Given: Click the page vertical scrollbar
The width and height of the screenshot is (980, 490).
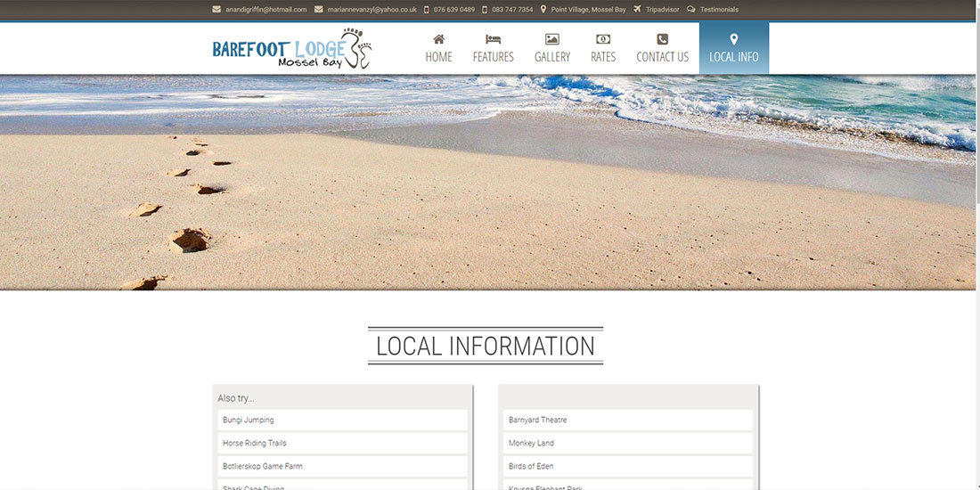Looking at the screenshot, I should click(977, 245).
